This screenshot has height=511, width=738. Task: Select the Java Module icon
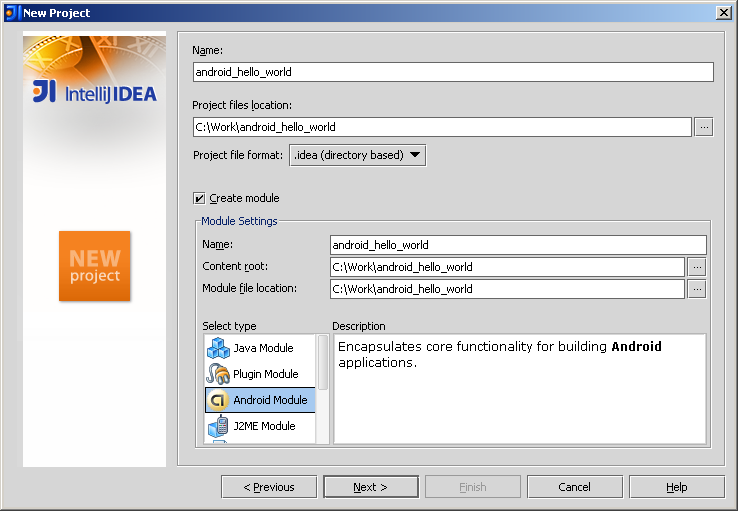(218, 348)
